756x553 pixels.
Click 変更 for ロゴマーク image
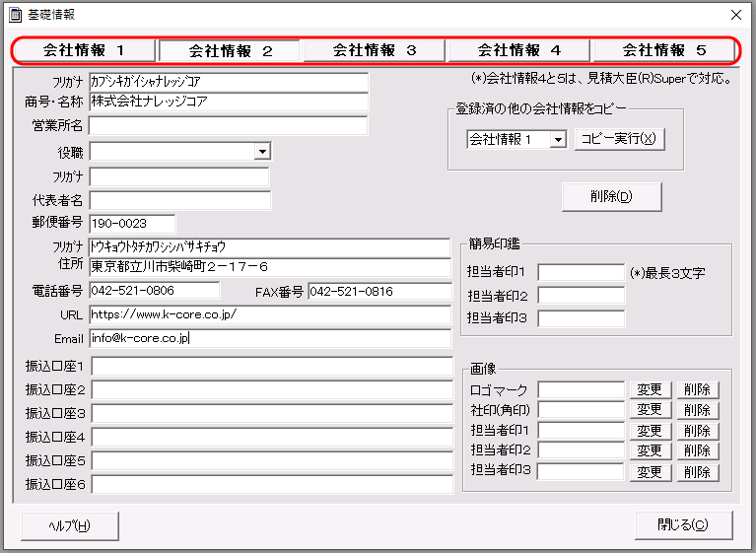tap(650, 389)
